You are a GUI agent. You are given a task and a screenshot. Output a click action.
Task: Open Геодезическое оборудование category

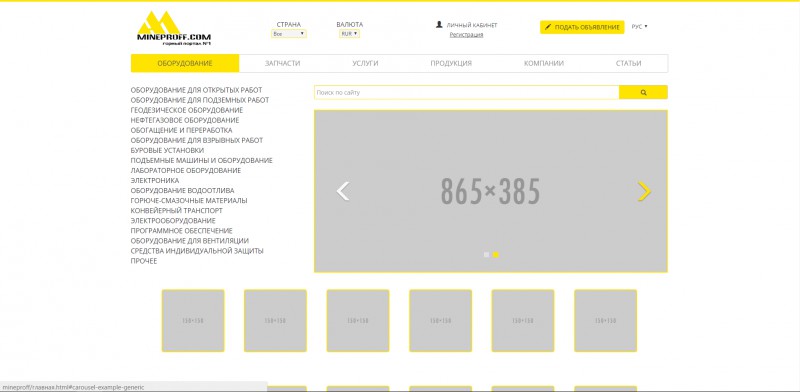[x=187, y=110]
